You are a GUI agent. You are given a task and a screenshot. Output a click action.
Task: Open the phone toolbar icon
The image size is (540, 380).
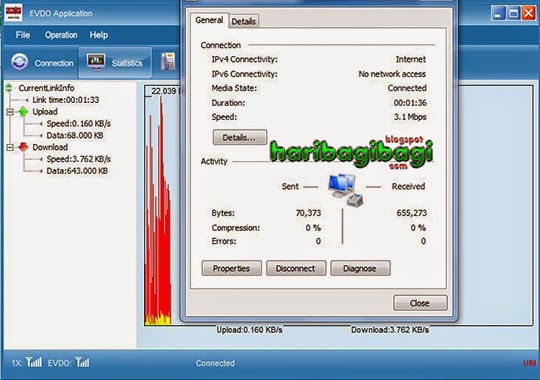click(x=168, y=62)
